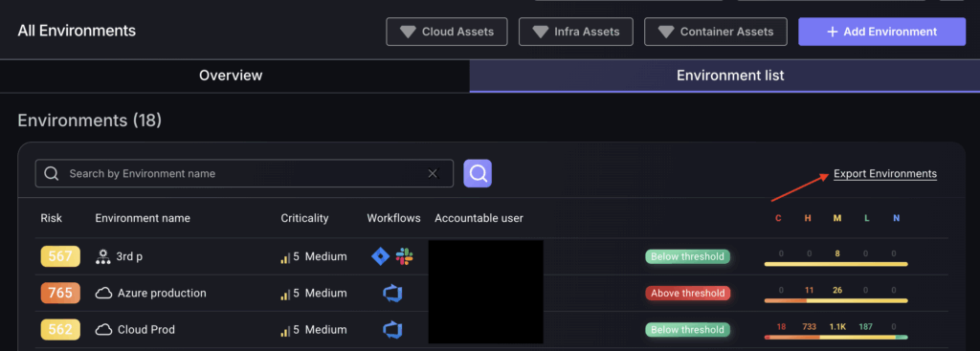Open Cloud Prod environment
Viewport: 980px width, 351px height.
146,330
